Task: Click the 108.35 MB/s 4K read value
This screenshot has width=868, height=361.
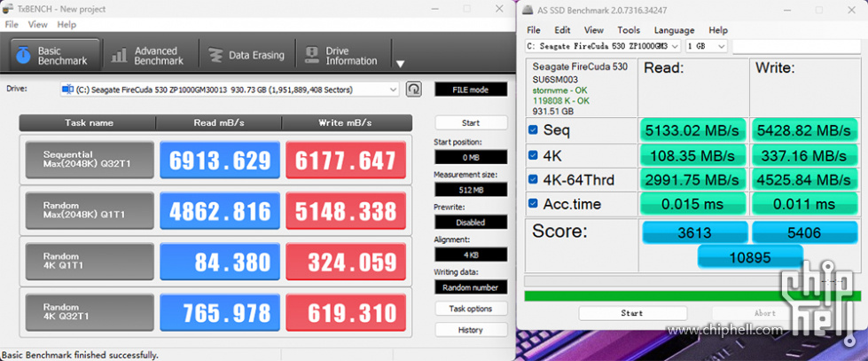Action: [x=693, y=155]
